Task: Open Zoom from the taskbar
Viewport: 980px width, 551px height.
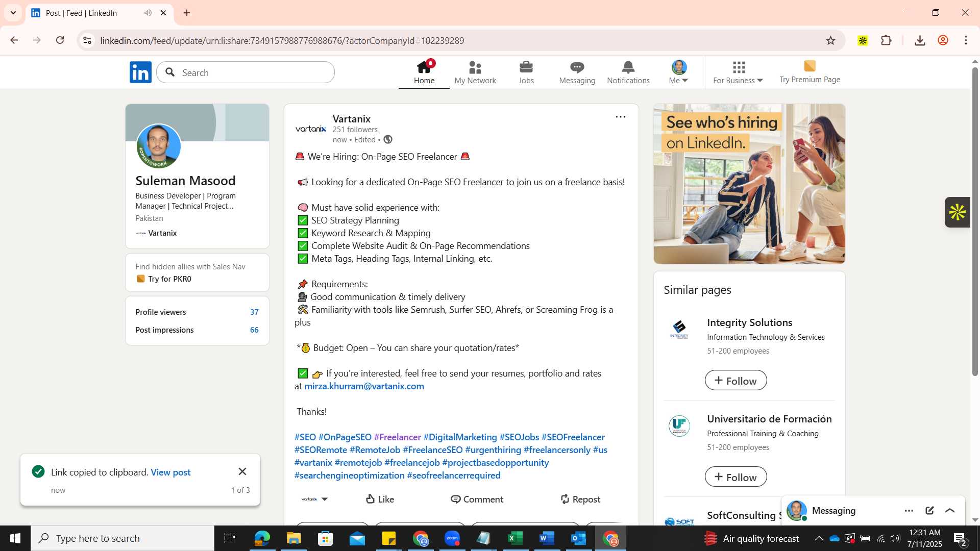Action: [452, 538]
